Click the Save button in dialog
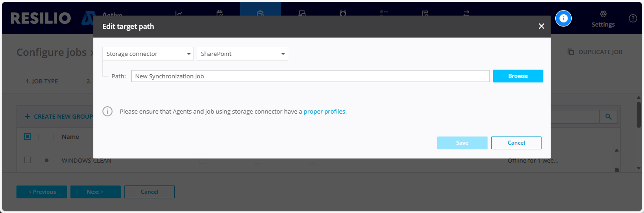 pos(462,143)
